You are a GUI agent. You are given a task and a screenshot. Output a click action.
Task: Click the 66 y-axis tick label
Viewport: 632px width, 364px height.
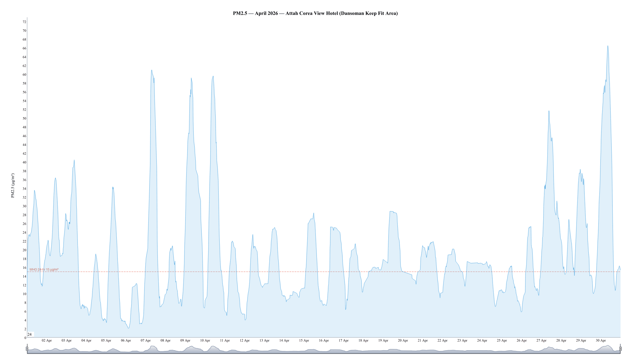pos(24,48)
